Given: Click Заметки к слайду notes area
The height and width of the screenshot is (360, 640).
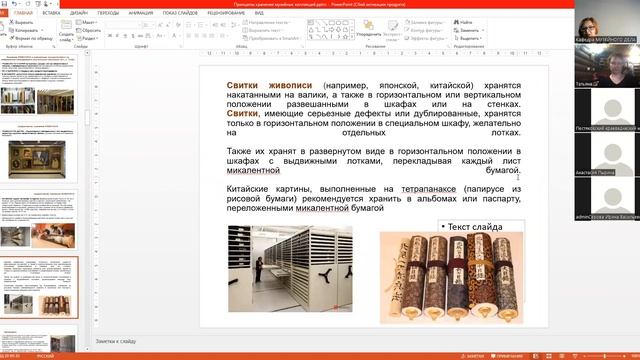Looking at the screenshot, I should pos(116,341).
